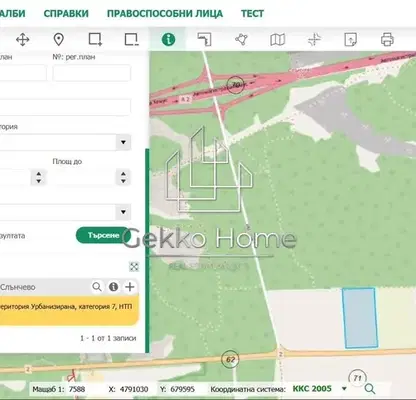416x400 pixels.
Task: Open the ТЕСТ menu
Action: (x=252, y=14)
